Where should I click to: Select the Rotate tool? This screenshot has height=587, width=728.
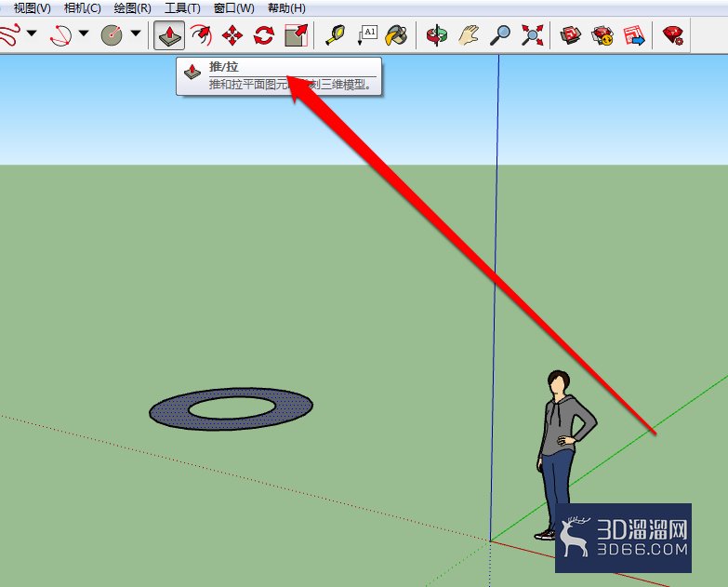pos(264,35)
